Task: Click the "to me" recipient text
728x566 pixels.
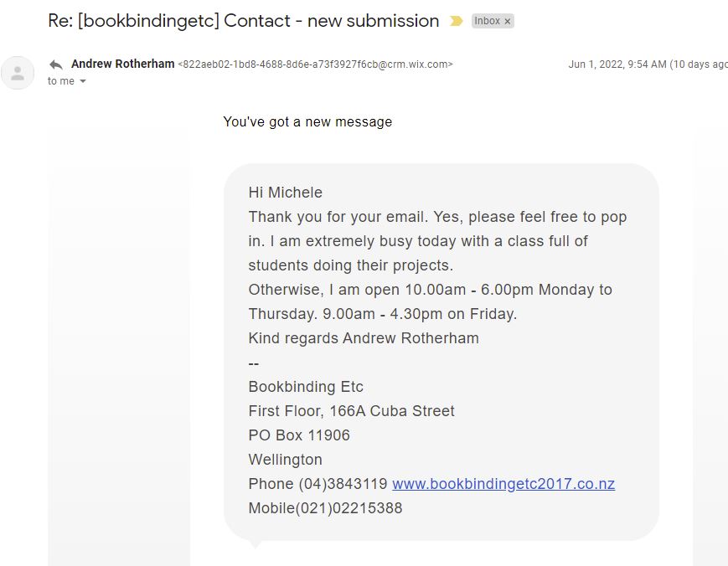Action: (x=61, y=82)
